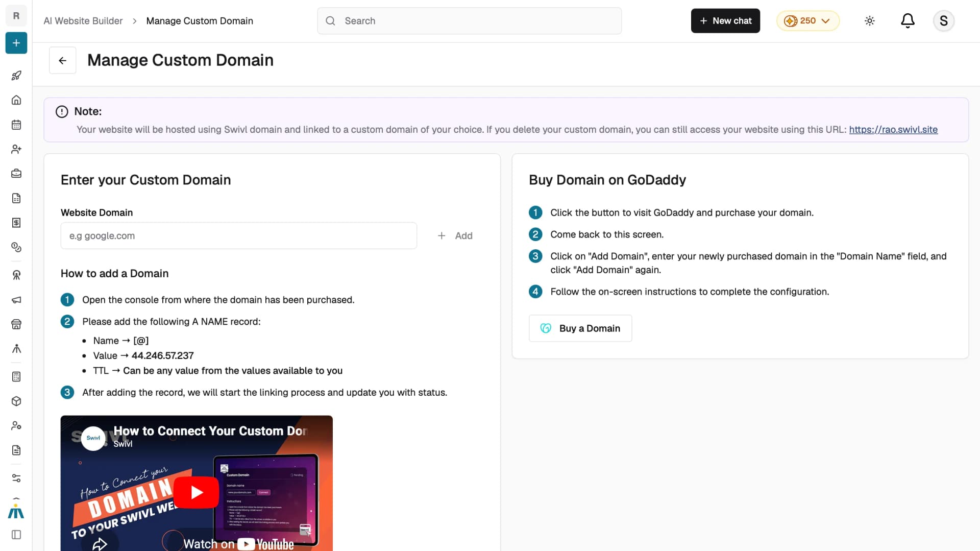This screenshot has height=551, width=980.
Task: Toggle the sidebar panel collapse icon
Action: point(16,535)
